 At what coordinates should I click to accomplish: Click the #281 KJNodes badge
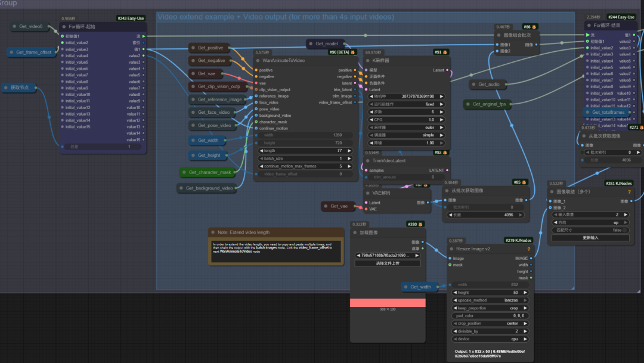[x=618, y=184]
